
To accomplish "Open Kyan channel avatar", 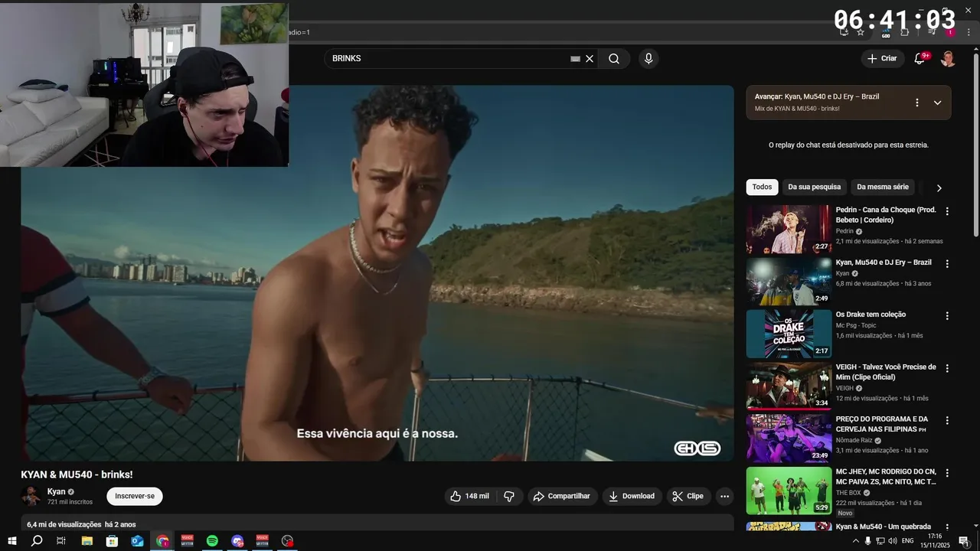I will [x=31, y=496].
